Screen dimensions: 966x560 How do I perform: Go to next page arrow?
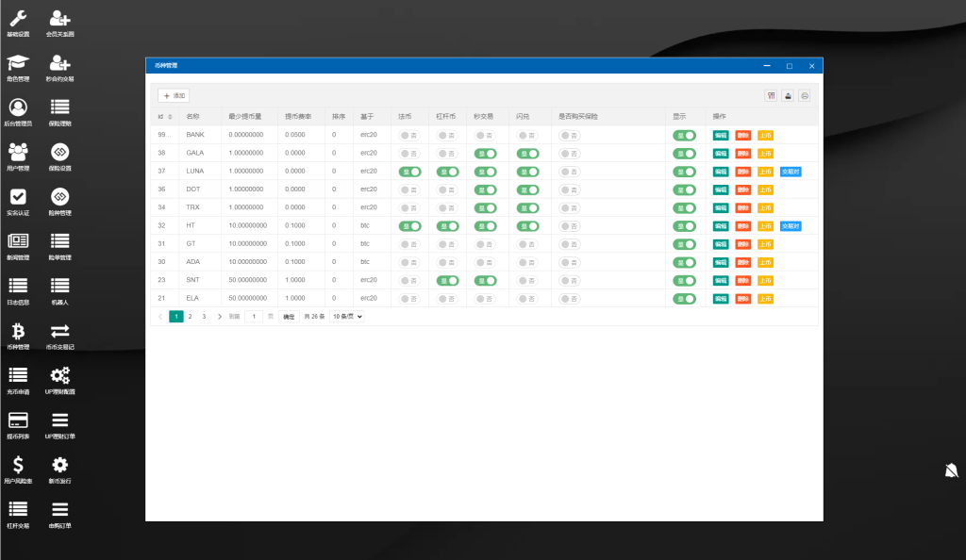coord(219,317)
